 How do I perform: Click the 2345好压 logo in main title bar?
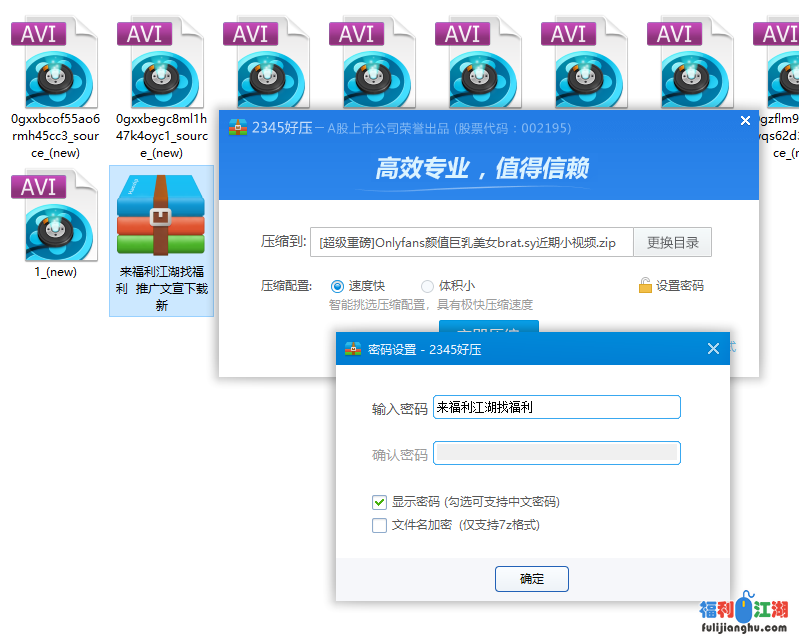click(x=238, y=127)
